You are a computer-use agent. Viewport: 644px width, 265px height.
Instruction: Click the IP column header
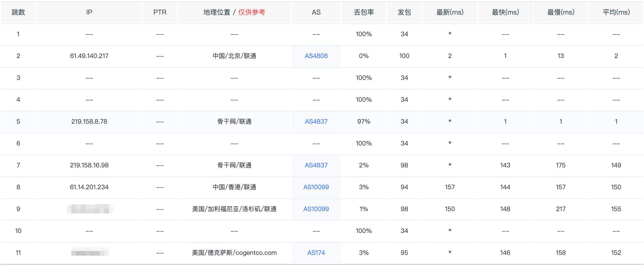[x=89, y=12]
